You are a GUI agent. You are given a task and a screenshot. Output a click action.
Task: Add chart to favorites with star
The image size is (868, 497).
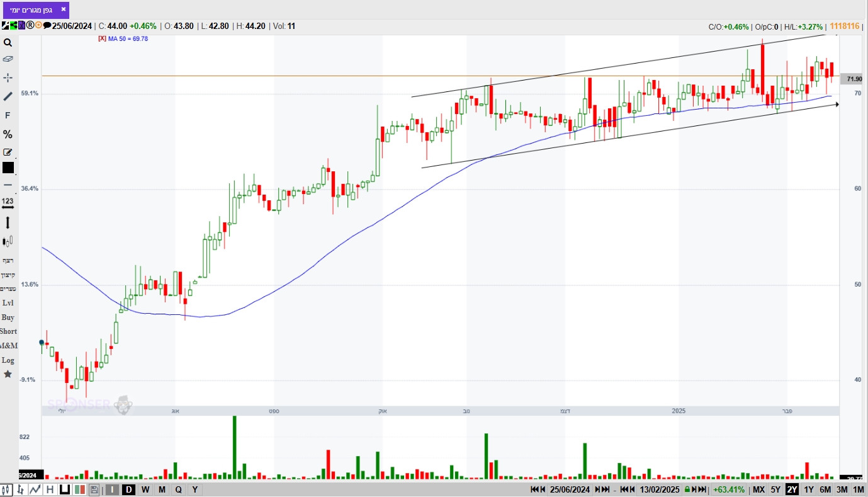tap(8, 374)
